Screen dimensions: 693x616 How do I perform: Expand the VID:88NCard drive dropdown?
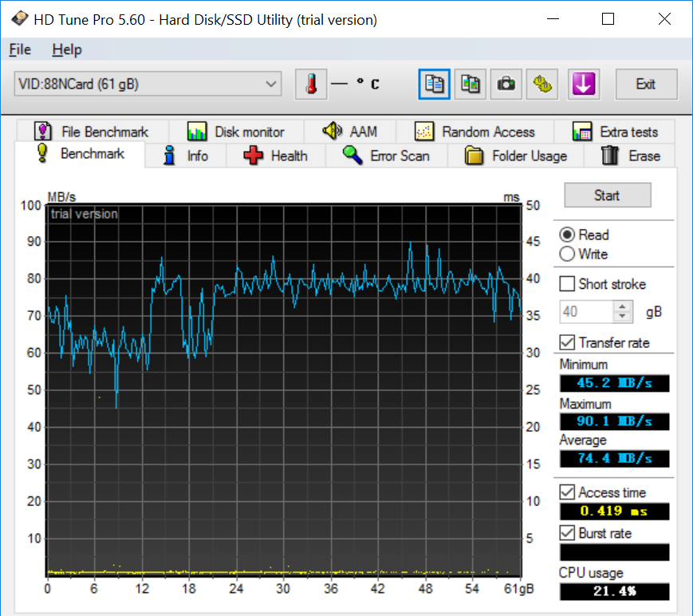271,84
